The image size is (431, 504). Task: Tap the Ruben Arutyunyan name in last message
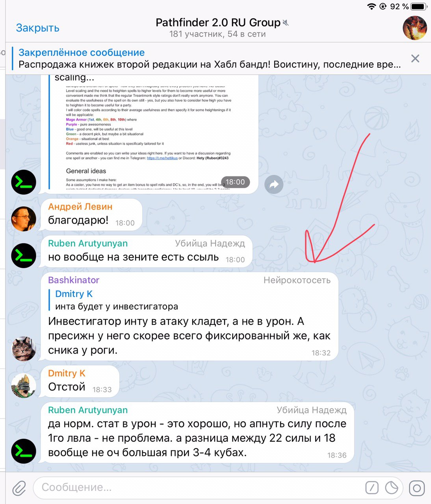pos(88,410)
